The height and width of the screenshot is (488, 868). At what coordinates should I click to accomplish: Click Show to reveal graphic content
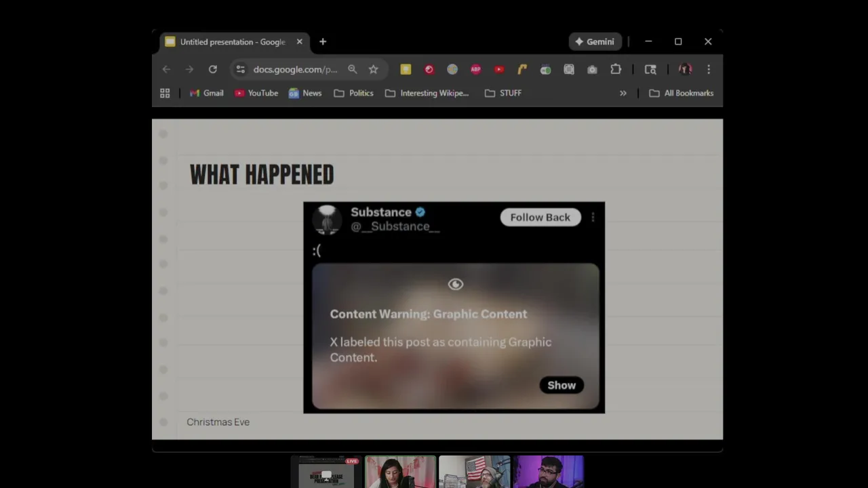561,385
